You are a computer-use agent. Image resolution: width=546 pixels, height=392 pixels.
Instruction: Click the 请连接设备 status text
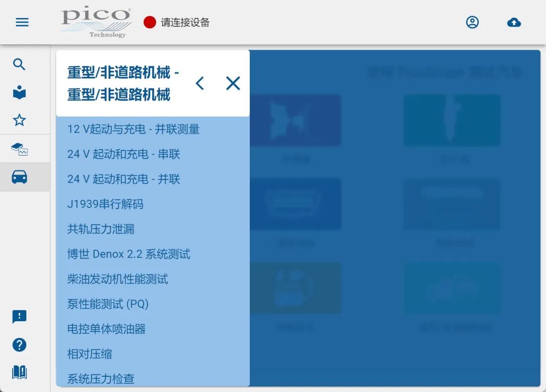tap(185, 22)
